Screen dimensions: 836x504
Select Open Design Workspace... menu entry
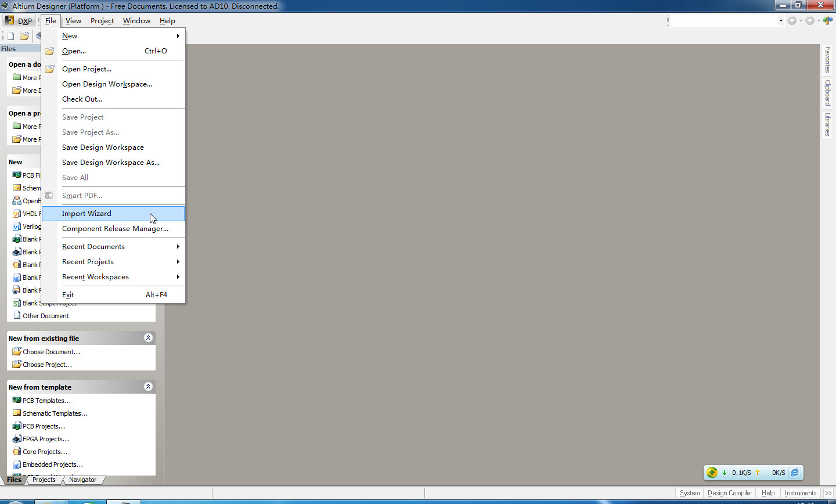point(113,84)
